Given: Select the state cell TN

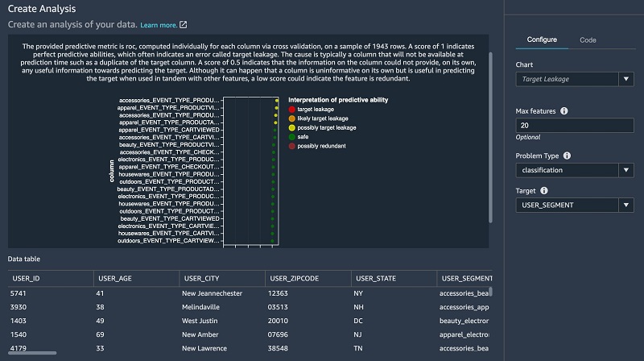Looking at the screenshot, I should [x=358, y=348].
